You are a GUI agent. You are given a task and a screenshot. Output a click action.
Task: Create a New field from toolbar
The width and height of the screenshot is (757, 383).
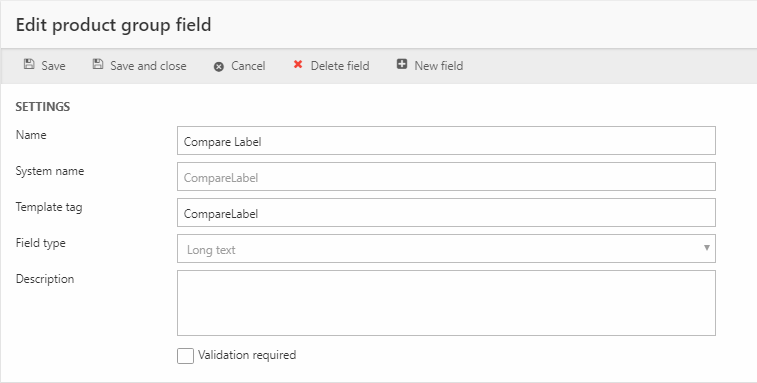439,66
